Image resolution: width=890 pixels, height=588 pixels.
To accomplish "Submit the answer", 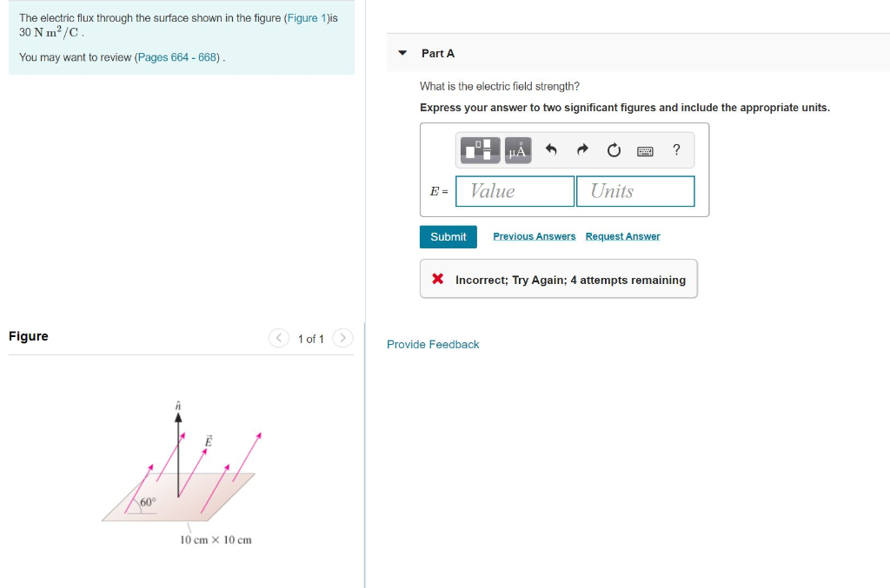I will pyautogui.click(x=448, y=237).
